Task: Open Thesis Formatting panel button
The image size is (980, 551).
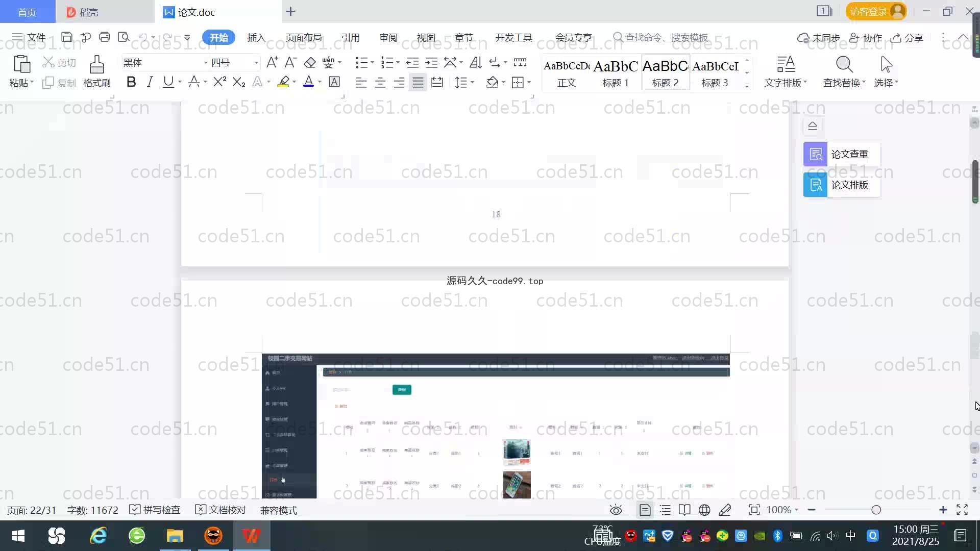Action: click(x=841, y=185)
